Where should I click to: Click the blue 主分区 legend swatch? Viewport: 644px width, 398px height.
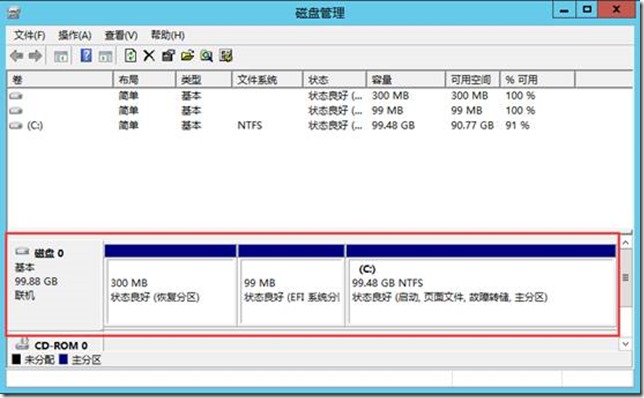tap(63, 360)
